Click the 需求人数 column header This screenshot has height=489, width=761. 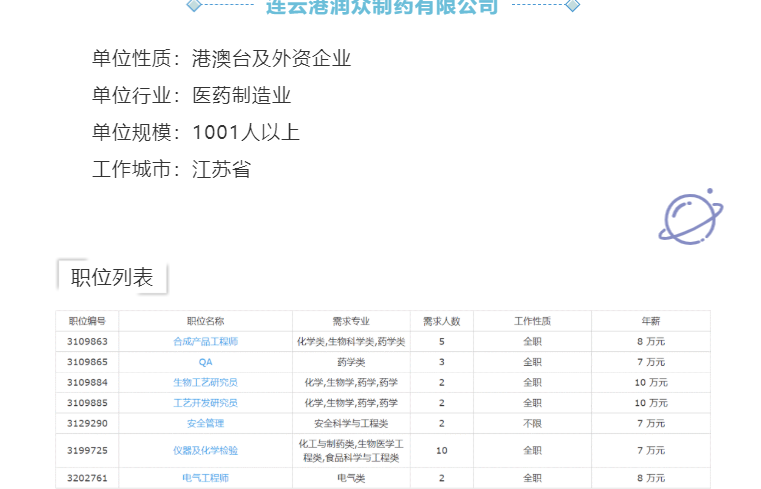click(442, 321)
